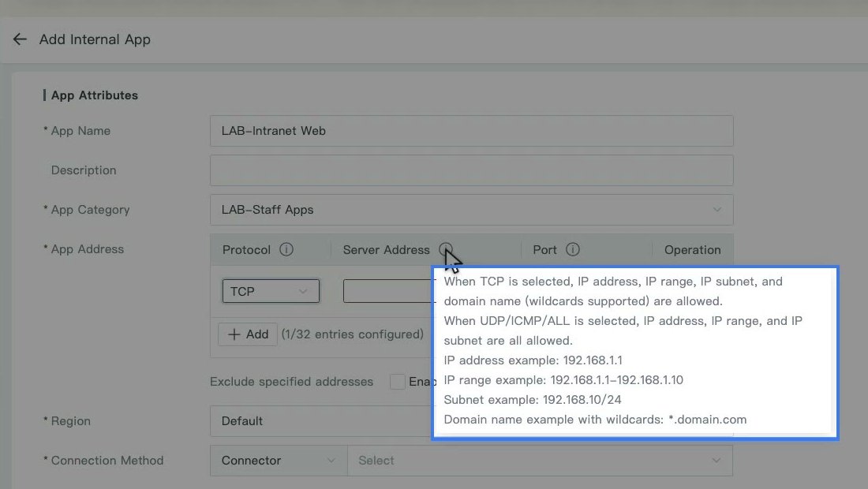Viewport: 868px width, 489px height.
Task: Open the Server Address info icon
Action: [446, 249]
